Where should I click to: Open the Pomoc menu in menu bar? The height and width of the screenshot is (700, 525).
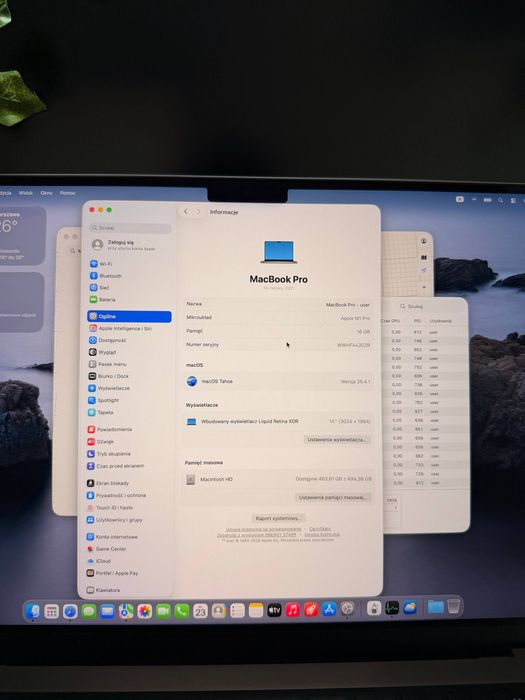tap(68, 193)
